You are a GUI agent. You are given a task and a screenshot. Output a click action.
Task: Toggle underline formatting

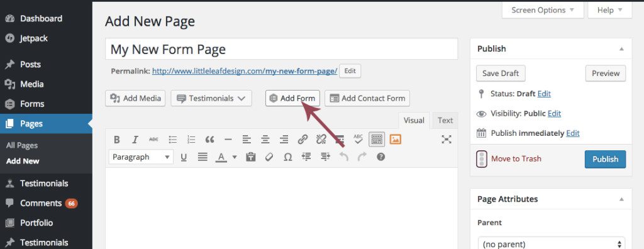tap(184, 157)
